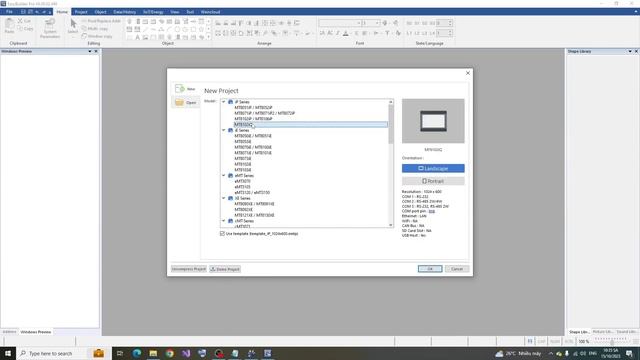Choose the Select arrow tool
The height and width of the screenshot is (360, 640).
tap(73, 26)
